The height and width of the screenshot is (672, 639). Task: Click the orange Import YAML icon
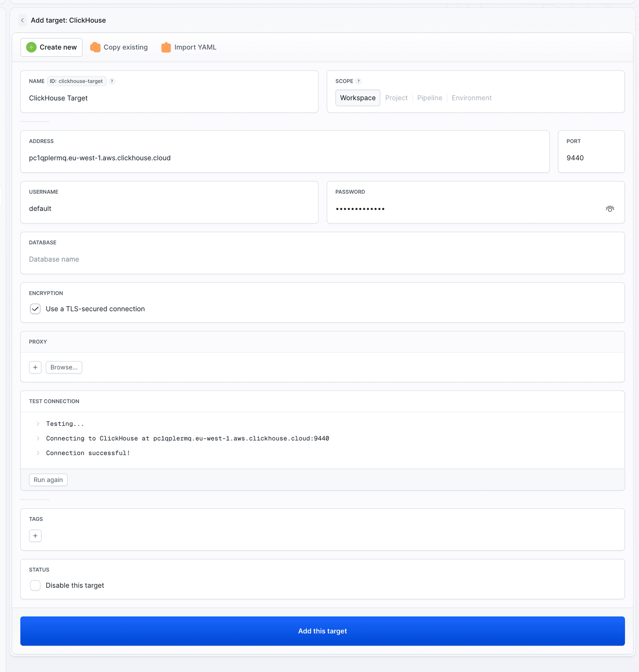click(166, 47)
